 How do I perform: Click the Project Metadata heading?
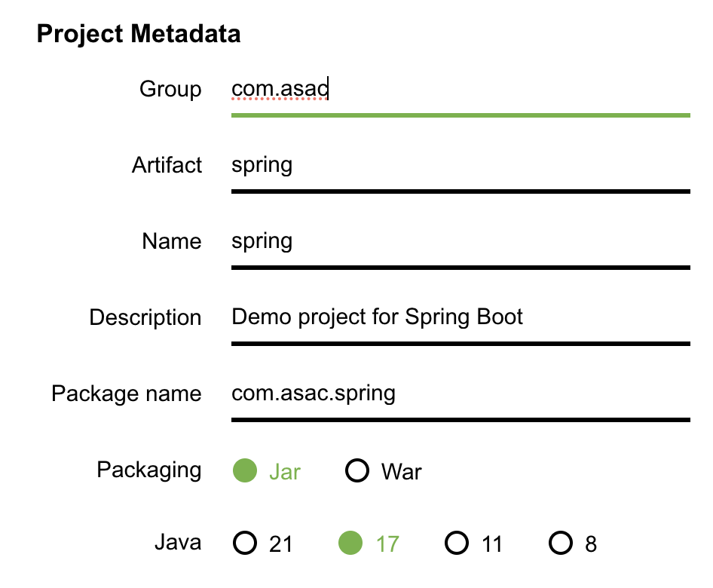click(x=139, y=34)
